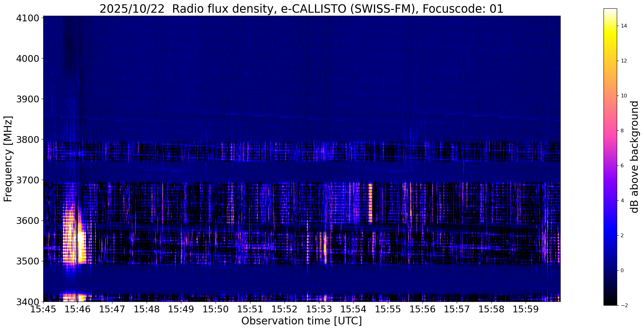This screenshot has width=644, height=330.
Task: Click the colorbar tick label 10
Action: pyautogui.click(x=624, y=96)
